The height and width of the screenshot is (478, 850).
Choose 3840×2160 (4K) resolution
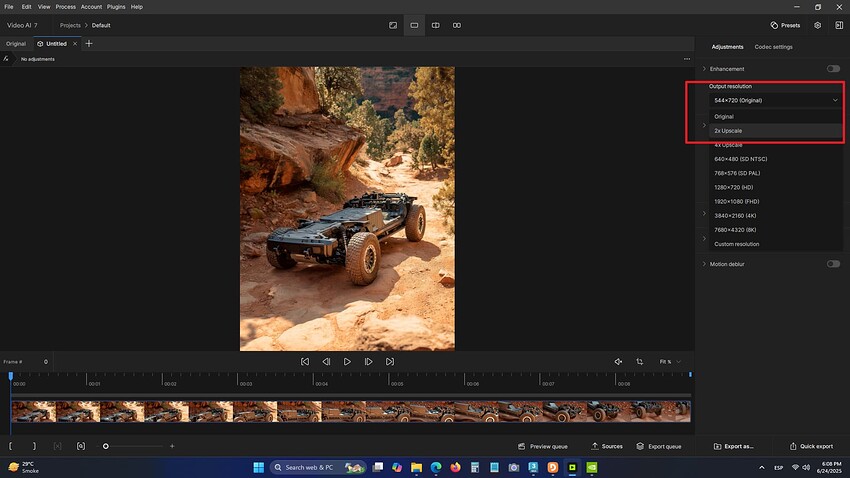(x=776, y=215)
